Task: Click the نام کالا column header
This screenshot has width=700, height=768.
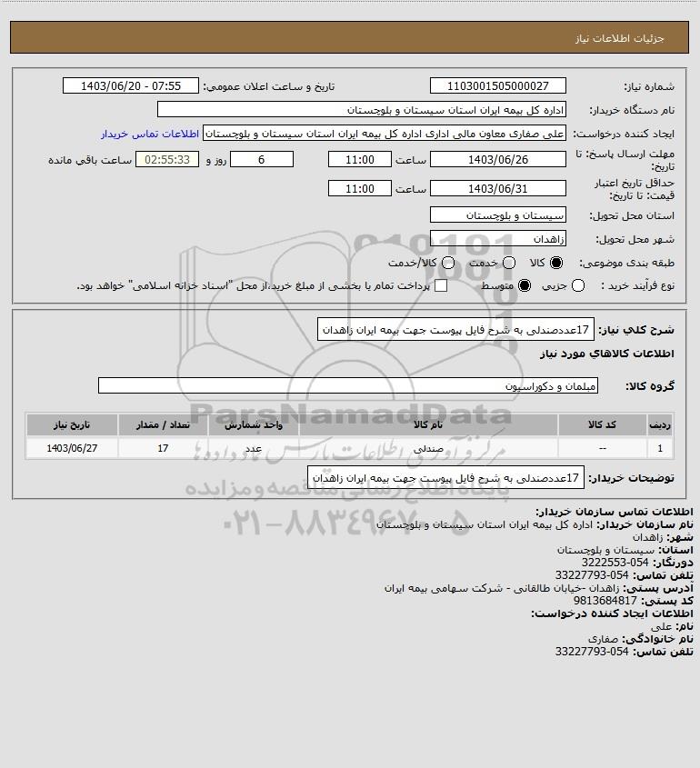Action: pyautogui.click(x=428, y=424)
